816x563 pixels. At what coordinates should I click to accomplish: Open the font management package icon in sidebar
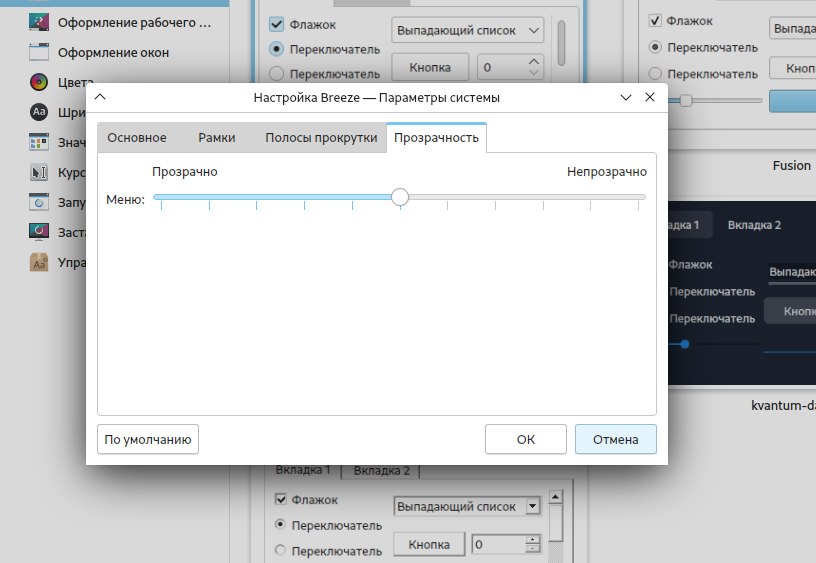coord(39,262)
